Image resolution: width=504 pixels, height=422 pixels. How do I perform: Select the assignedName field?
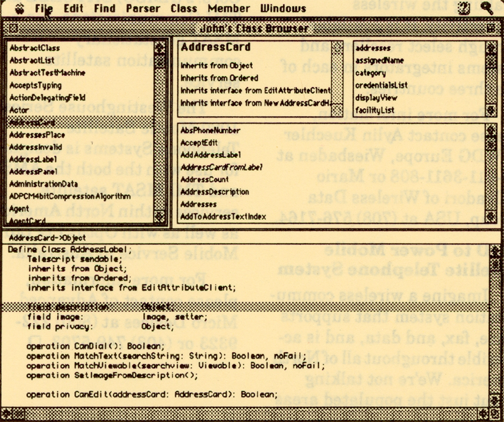pos(380,60)
